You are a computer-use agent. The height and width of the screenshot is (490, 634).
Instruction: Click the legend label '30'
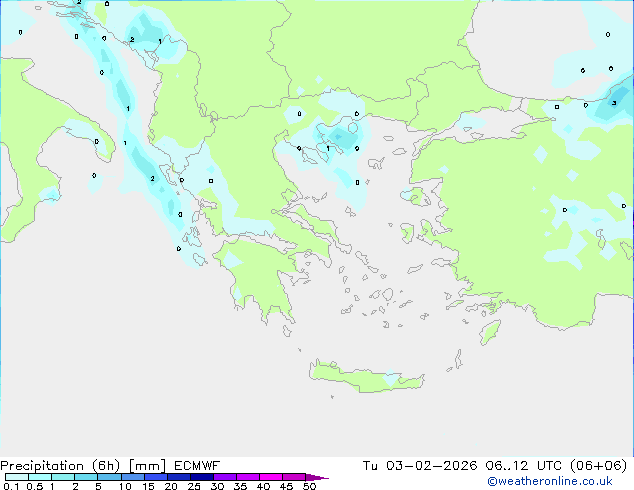click(x=217, y=486)
